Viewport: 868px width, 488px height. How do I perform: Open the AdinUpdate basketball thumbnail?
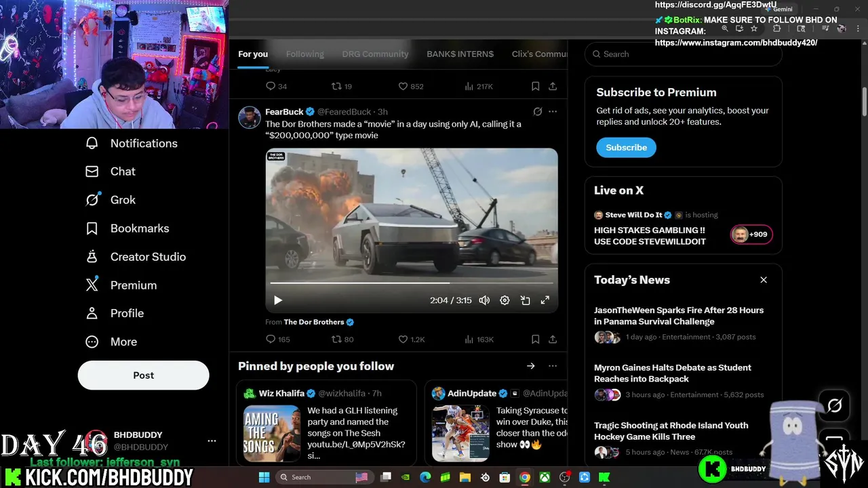pos(460,434)
